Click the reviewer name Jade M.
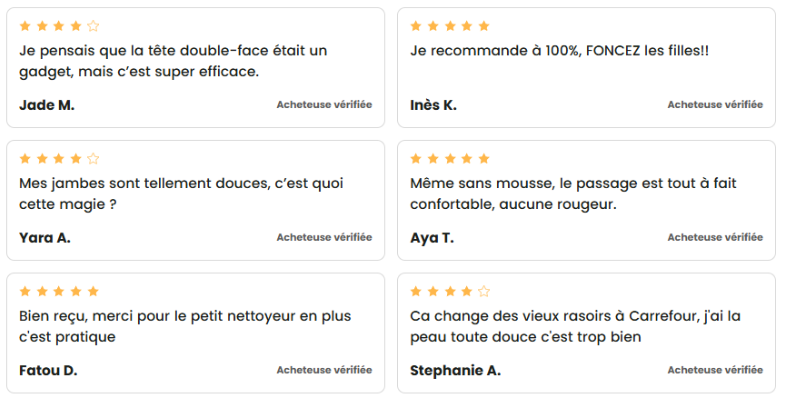This screenshot has height=402, width=785. tap(47, 105)
